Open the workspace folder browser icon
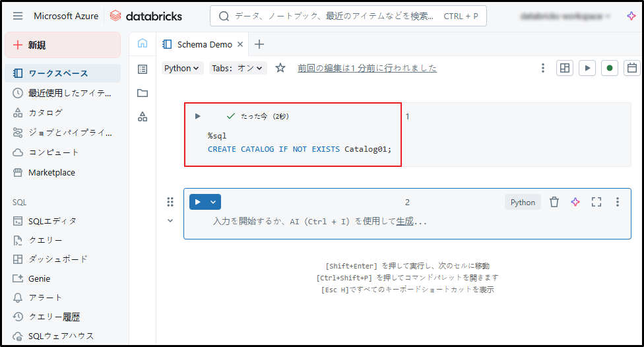This screenshot has width=644, height=347. tap(143, 93)
